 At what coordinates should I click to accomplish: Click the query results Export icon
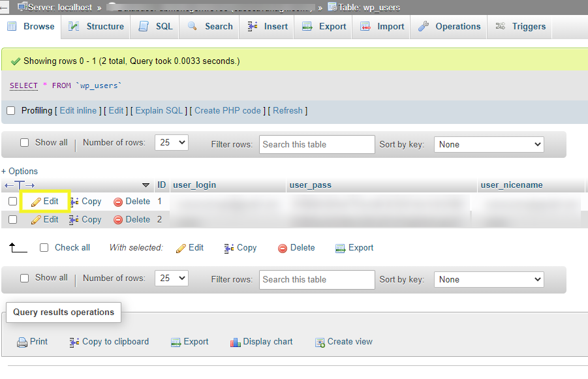point(176,342)
